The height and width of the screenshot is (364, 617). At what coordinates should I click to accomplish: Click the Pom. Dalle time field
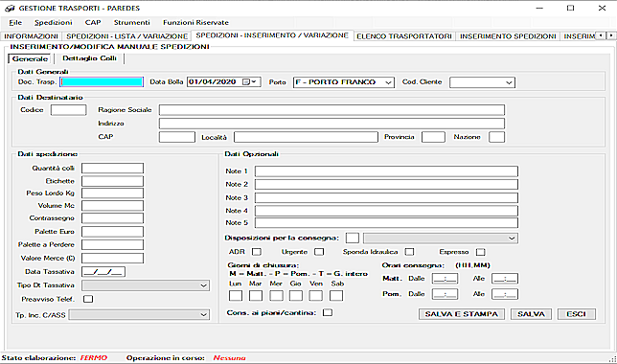(x=445, y=294)
